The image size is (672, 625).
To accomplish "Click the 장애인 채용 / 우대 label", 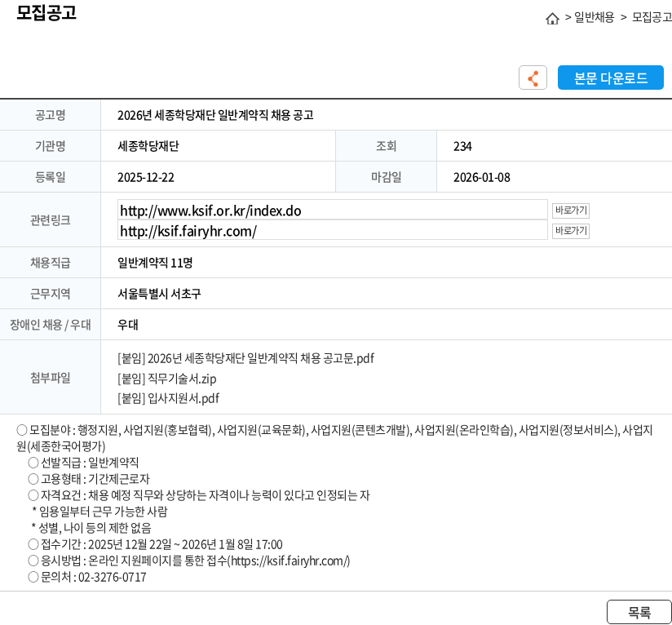I will tap(50, 325).
